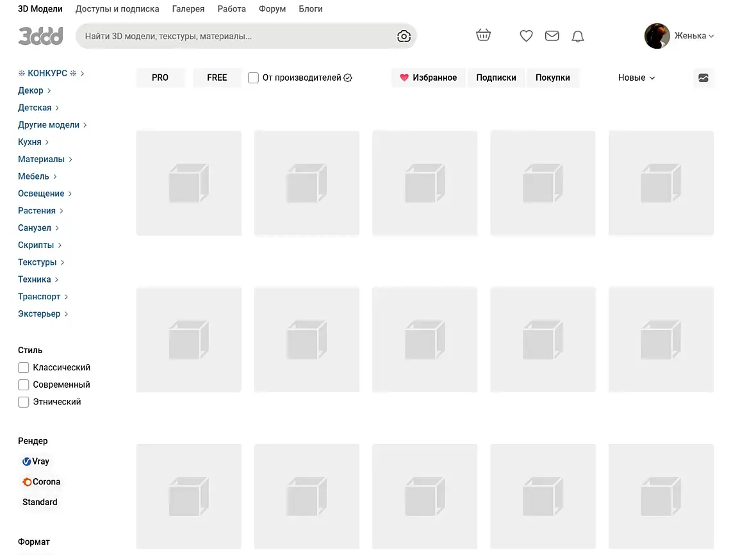Show Избранное models
Screen dimensions: 756x555
pyautogui.click(x=428, y=78)
